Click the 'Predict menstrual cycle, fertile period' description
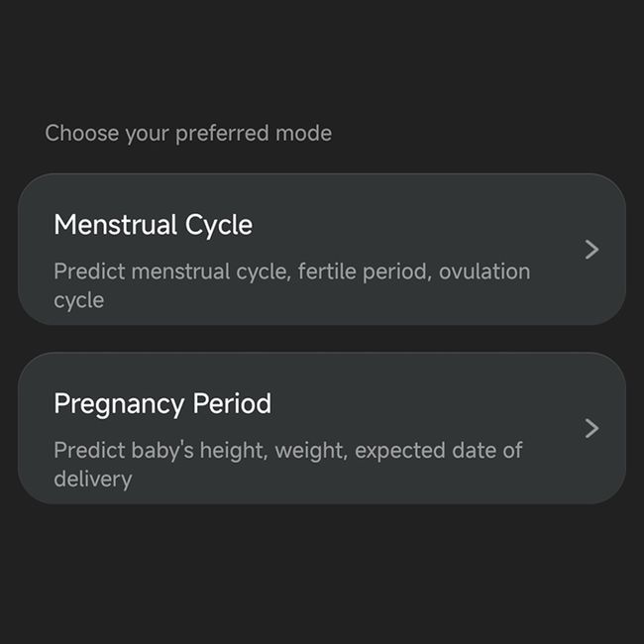Screen dimensions: 644x644 point(292,285)
